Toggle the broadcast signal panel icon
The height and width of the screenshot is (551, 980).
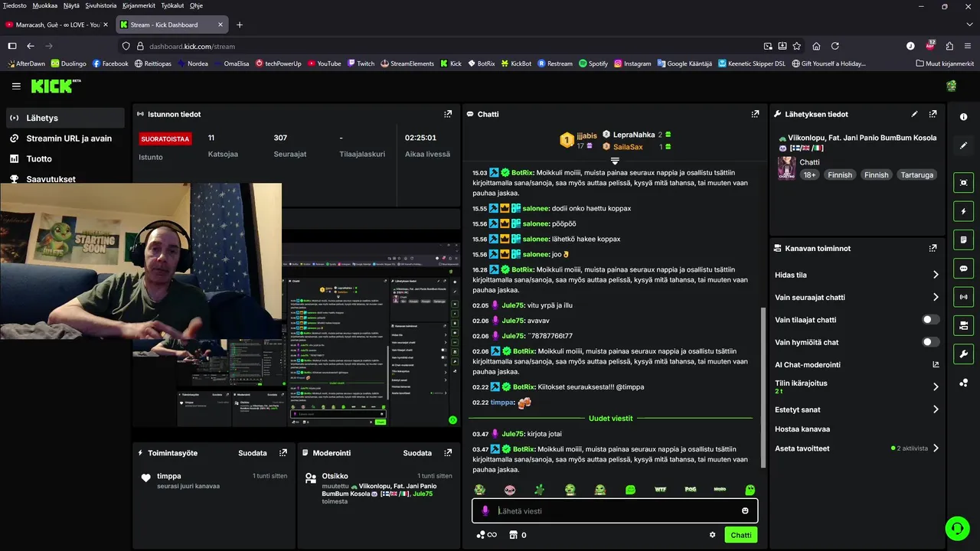[x=963, y=297]
